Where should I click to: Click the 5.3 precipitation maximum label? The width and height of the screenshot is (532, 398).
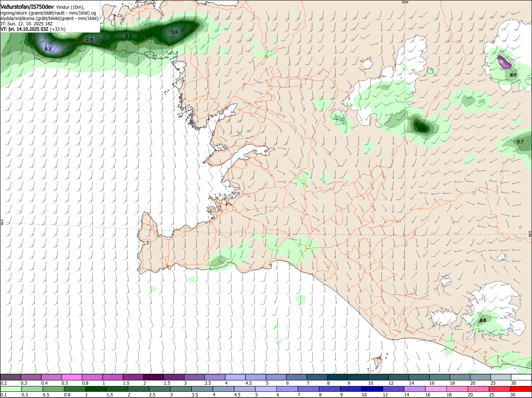[48, 49]
